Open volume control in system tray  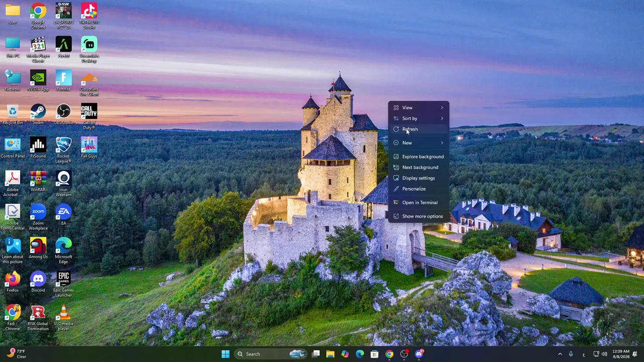[x=604, y=354]
